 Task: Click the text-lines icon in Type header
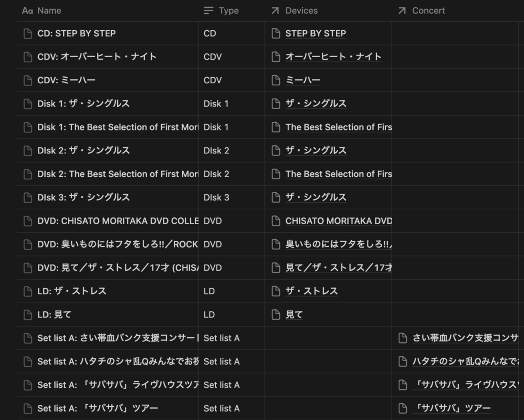(208, 11)
